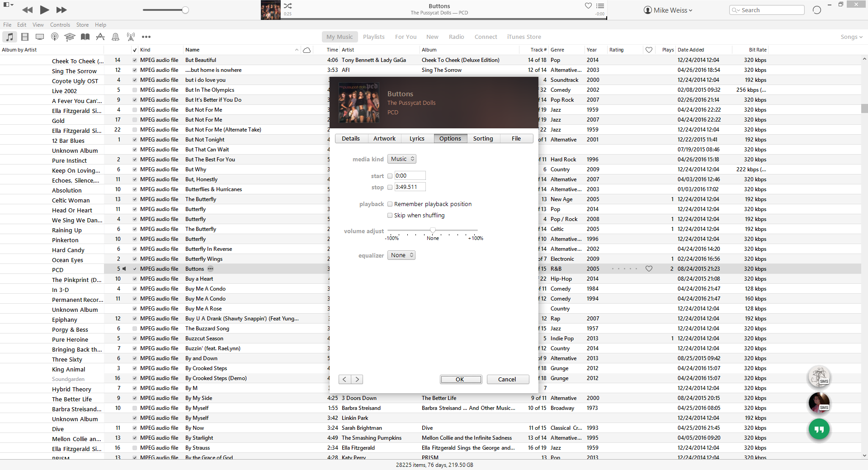
Task: Cancel the song info dialog
Action: coord(507,380)
